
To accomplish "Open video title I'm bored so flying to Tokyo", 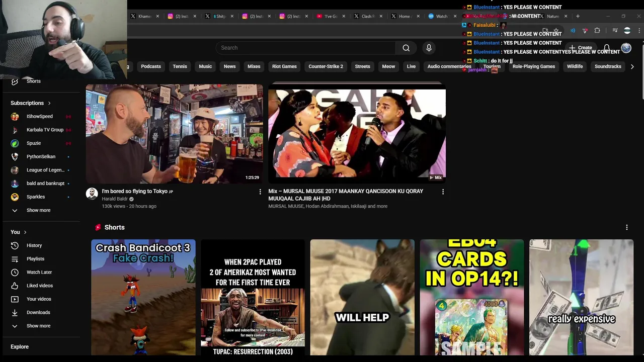I will click(x=137, y=191).
